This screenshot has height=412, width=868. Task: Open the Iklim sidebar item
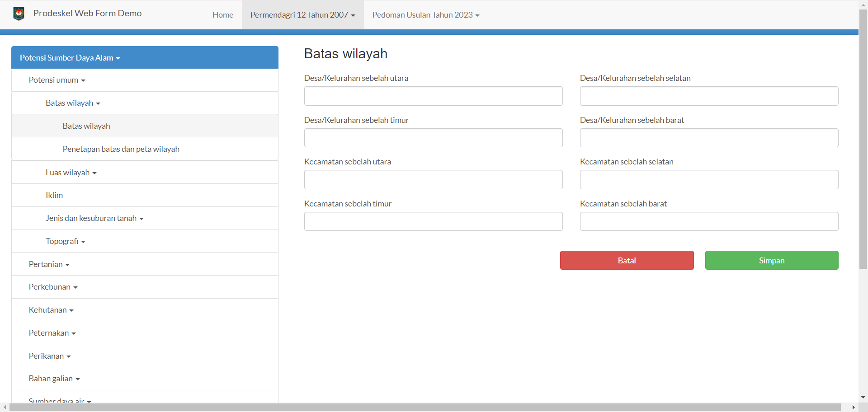pos(145,195)
